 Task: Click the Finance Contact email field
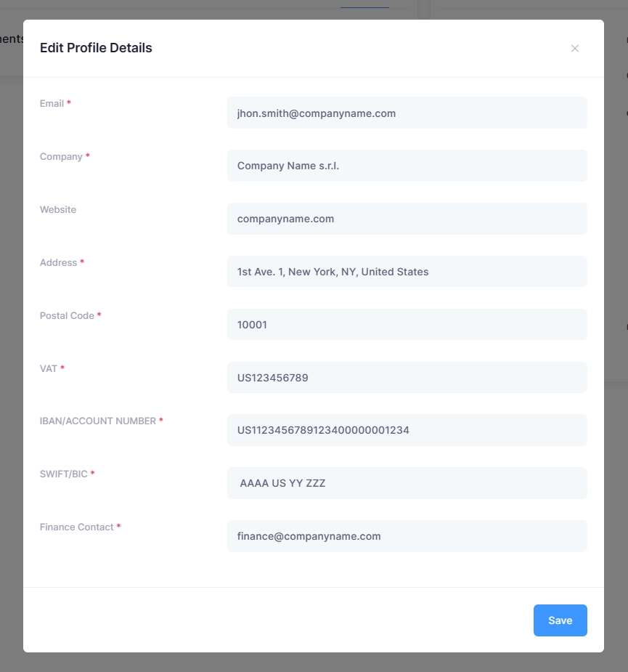tap(407, 536)
